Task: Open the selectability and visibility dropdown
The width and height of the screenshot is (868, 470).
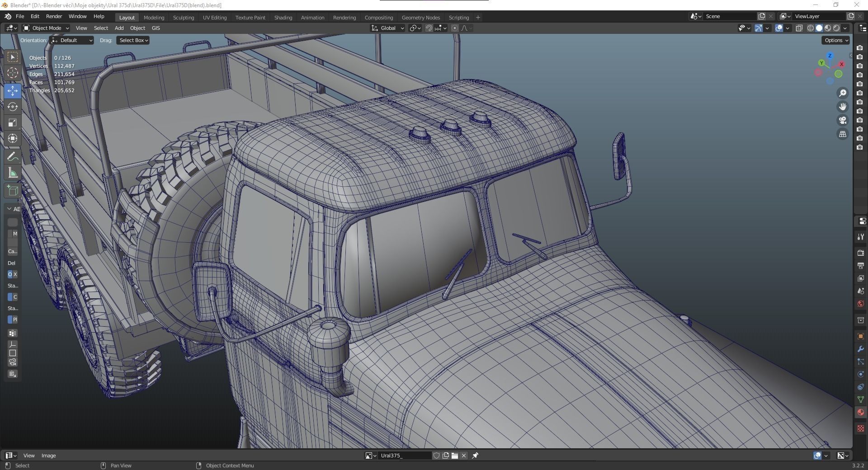Action: point(744,28)
